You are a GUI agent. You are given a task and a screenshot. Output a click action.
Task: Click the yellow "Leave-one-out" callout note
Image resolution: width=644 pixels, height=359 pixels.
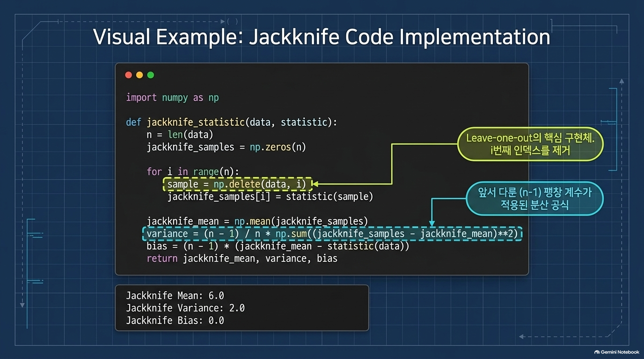tap(530, 144)
